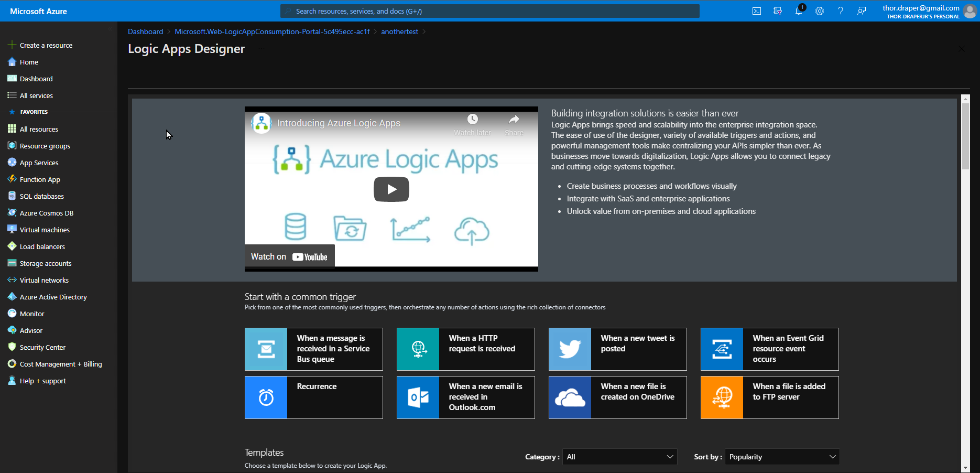The image size is (980, 473).
Task: Click the Azure search resources field
Action: pyautogui.click(x=490, y=11)
